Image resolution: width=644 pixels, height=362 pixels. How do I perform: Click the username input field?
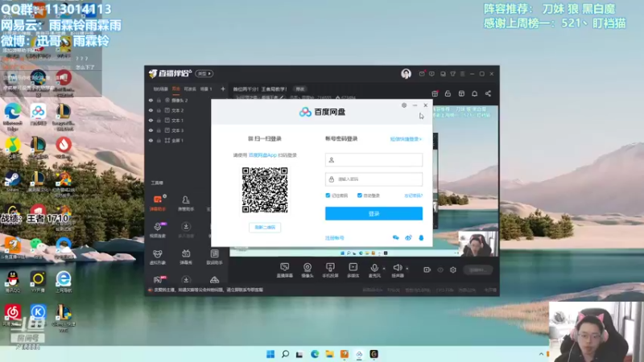click(374, 159)
